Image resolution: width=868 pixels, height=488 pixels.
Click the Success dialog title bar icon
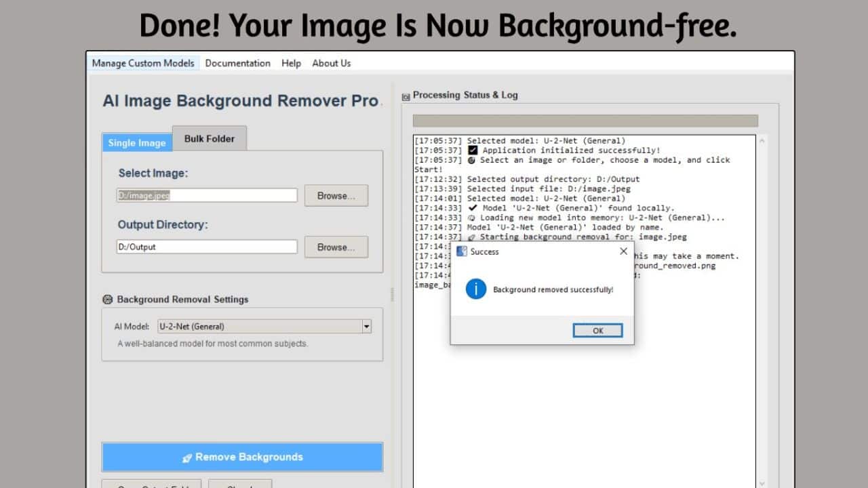(x=462, y=251)
